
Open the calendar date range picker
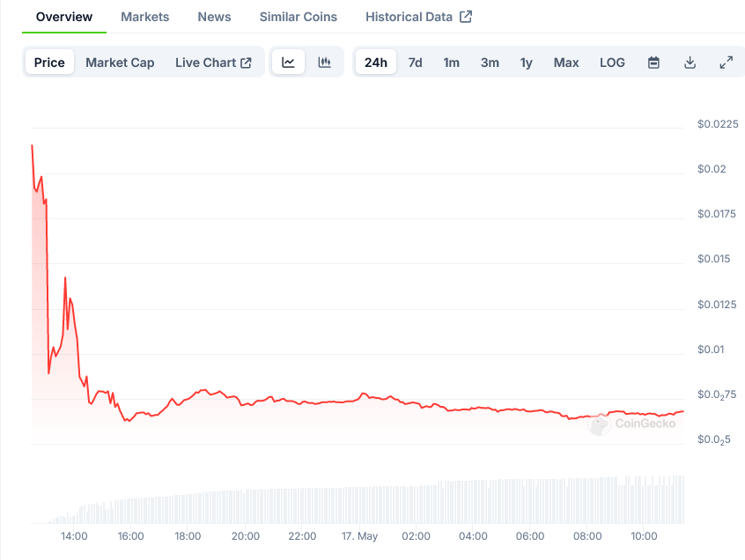point(653,63)
